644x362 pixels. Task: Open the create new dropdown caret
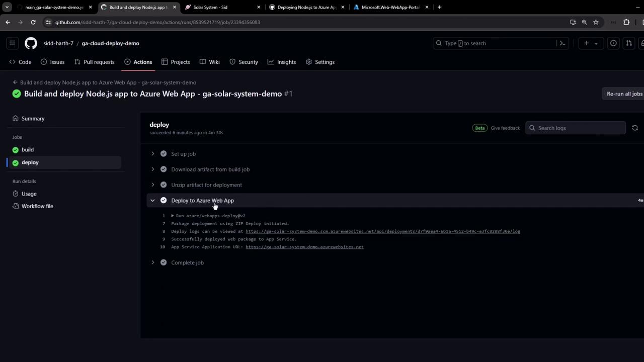tap(596, 43)
